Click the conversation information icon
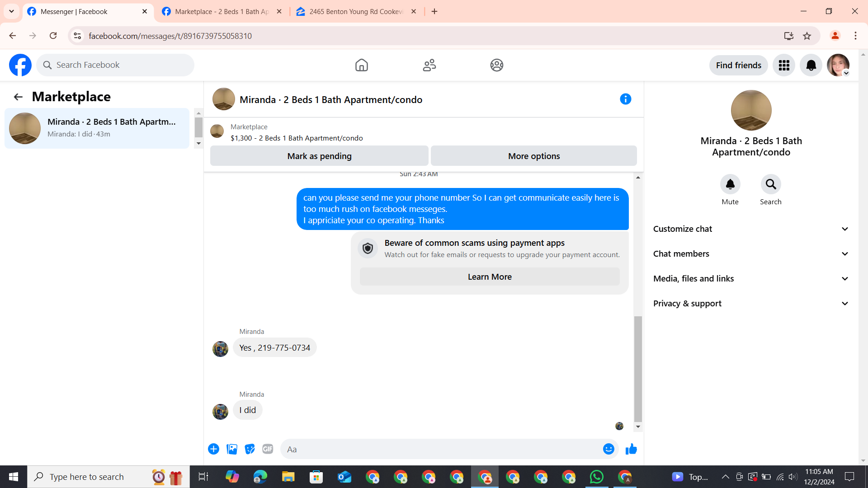This screenshot has width=868, height=488. pyautogui.click(x=625, y=99)
